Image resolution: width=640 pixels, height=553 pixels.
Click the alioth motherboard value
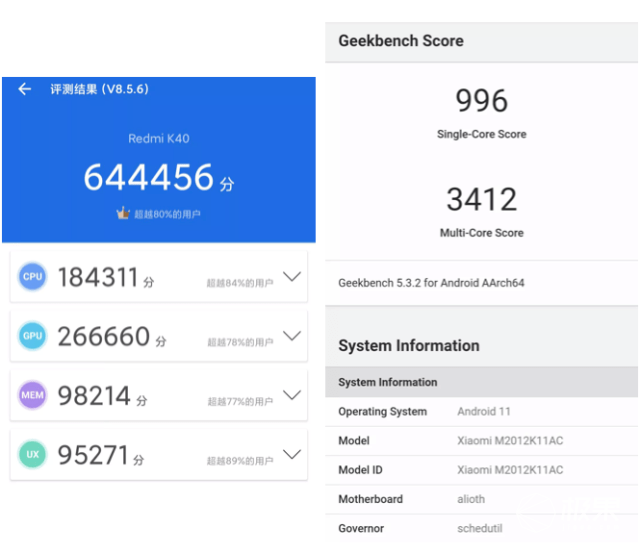pyautogui.click(x=471, y=499)
